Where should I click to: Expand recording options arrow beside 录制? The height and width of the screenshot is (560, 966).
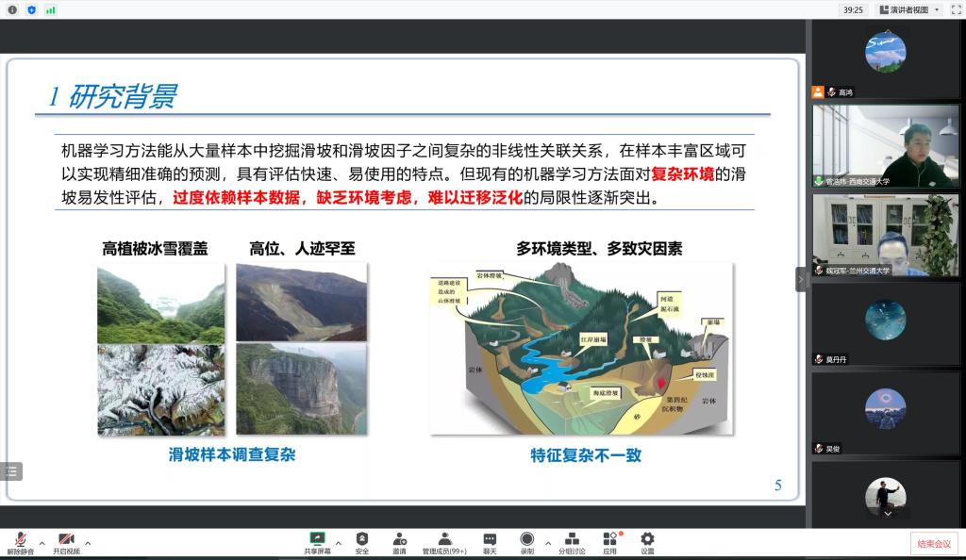point(547,542)
